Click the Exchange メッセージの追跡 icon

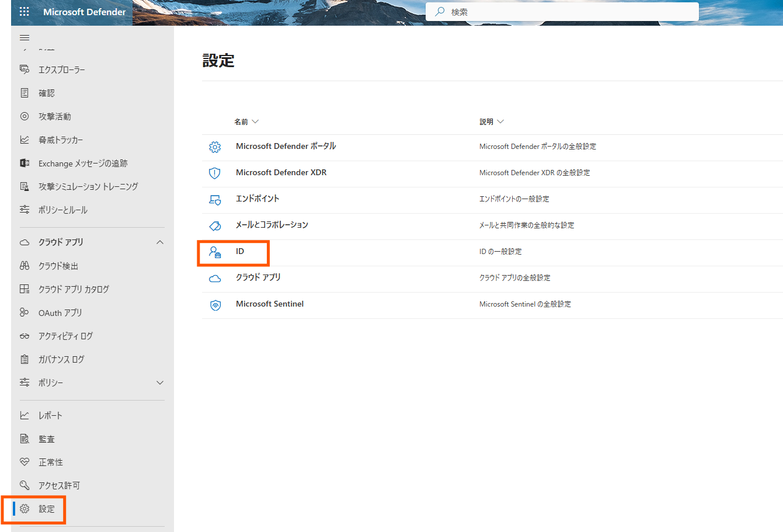point(24,163)
